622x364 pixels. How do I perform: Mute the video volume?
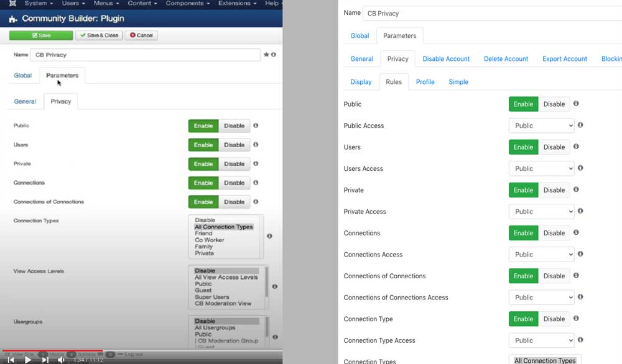[x=61, y=360]
